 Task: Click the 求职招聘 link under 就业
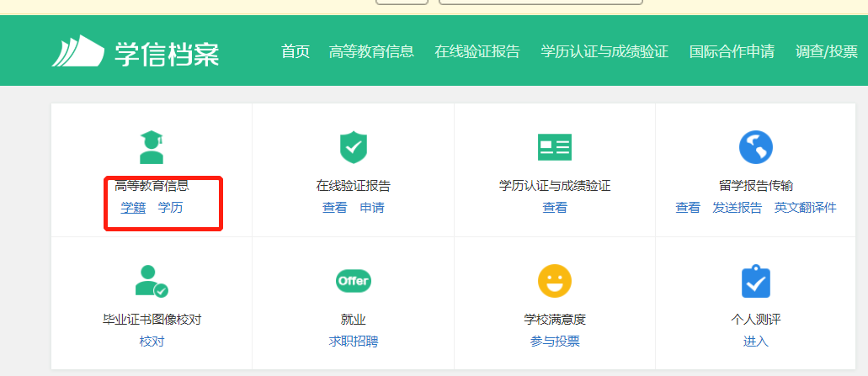click(353, 342)
